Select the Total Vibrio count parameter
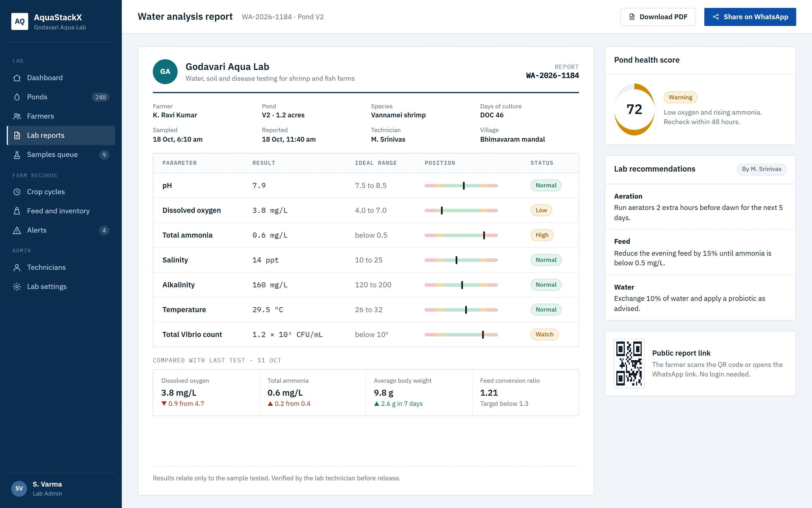This screenshot has height=508, width=812. 192,335
